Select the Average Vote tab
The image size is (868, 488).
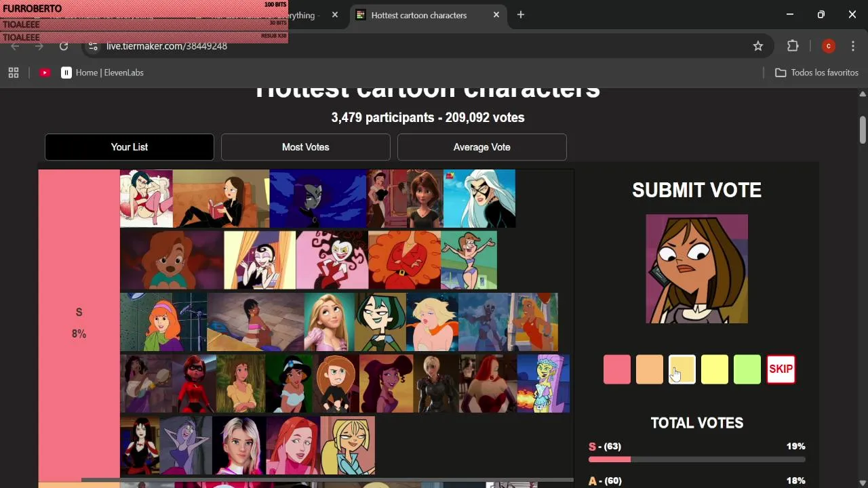[x=482, y=147]
